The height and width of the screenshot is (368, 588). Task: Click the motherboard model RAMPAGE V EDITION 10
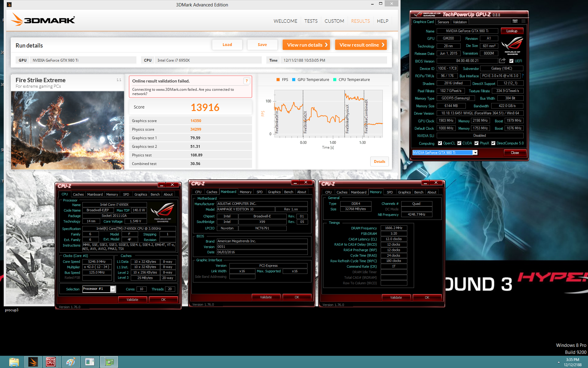(246, 209)
